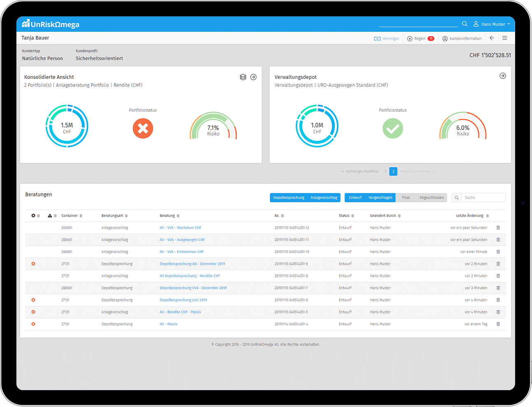The image size is (532, 407).
Task: Open AV - VVA - Wachstum CHF
Action: tap(180, 228)
